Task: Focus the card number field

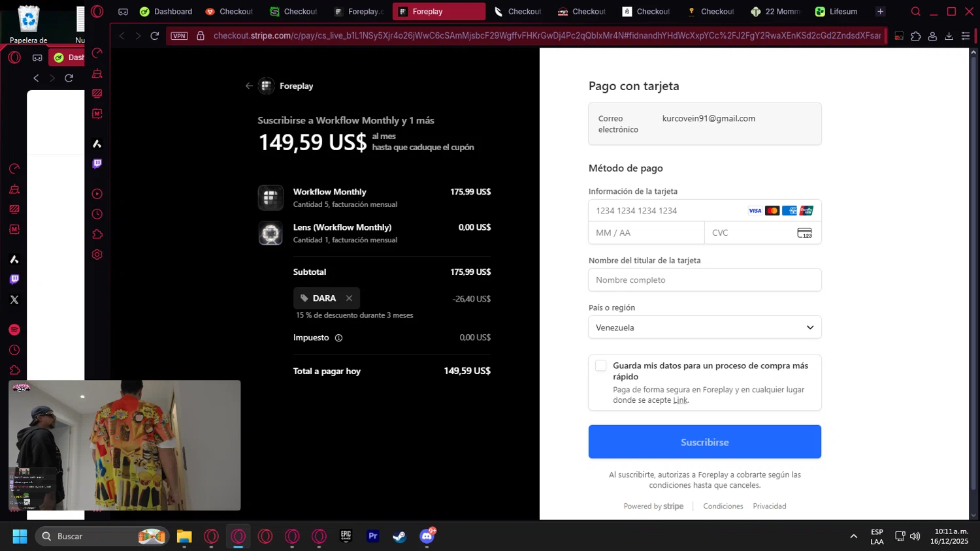Action: pos(705,211)
